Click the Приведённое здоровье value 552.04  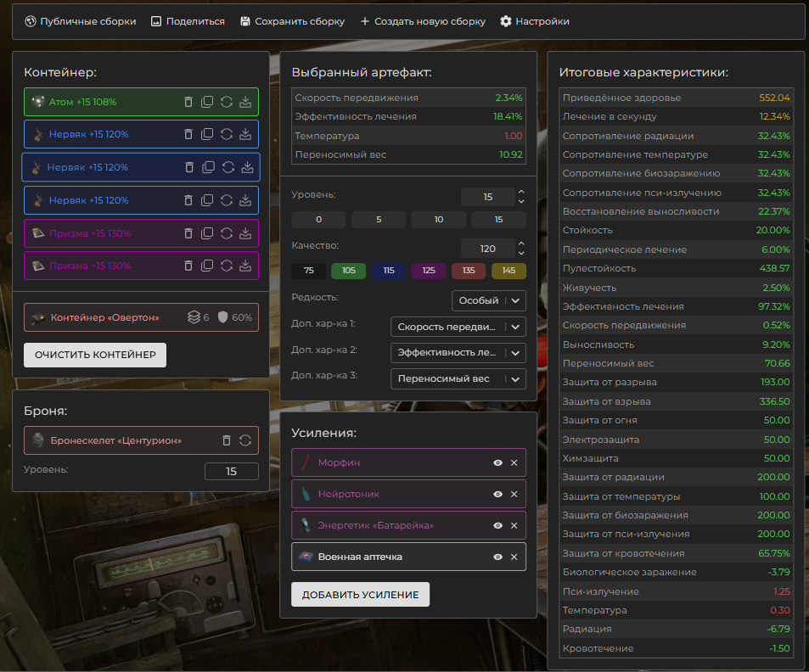(x=774, y=98)
